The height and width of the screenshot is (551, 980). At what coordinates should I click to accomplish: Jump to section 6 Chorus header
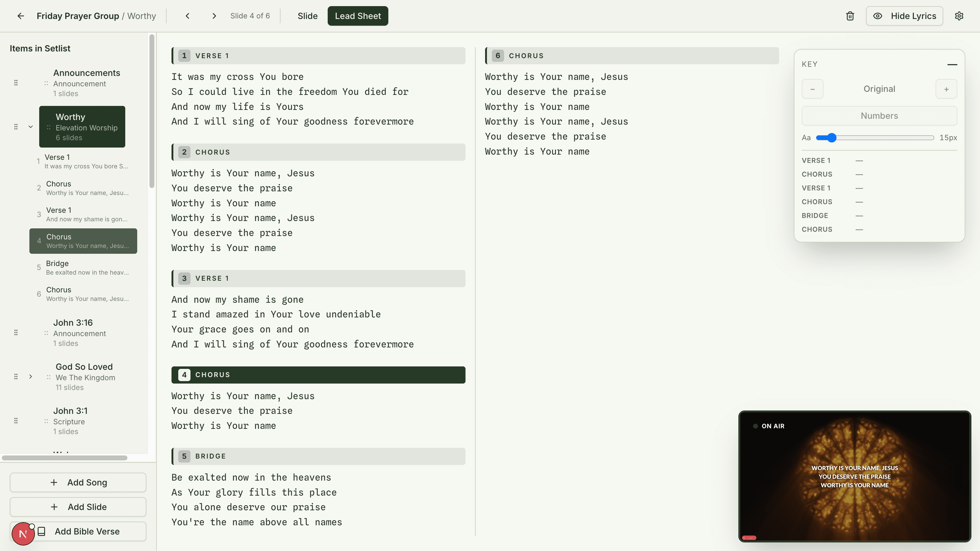[x=632, y=55]
